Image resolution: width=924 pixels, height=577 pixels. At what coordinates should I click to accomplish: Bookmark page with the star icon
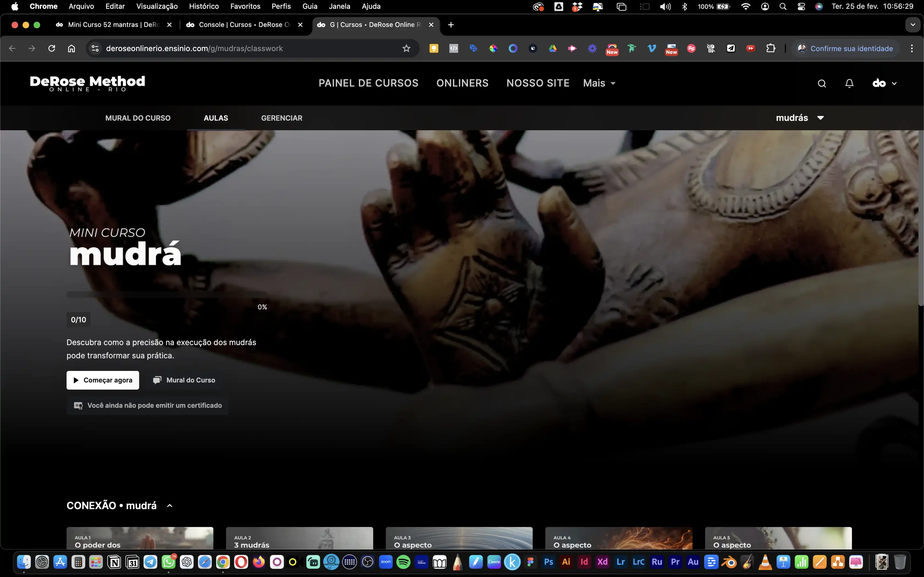point(406,48)
